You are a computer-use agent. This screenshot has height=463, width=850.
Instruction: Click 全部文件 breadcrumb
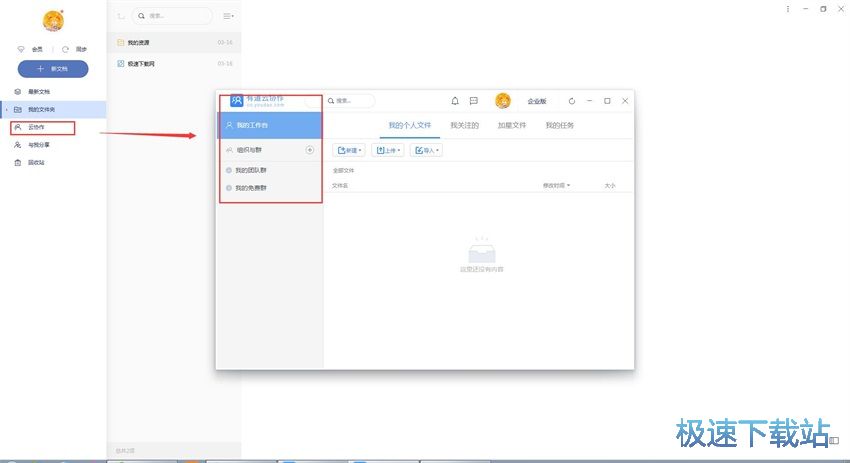coord(343,171)
